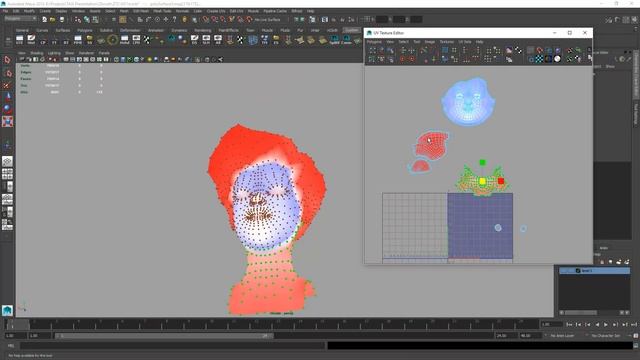Click the first icon in UV Editor toolbar

pyautogui.click(x=372, y=50)
